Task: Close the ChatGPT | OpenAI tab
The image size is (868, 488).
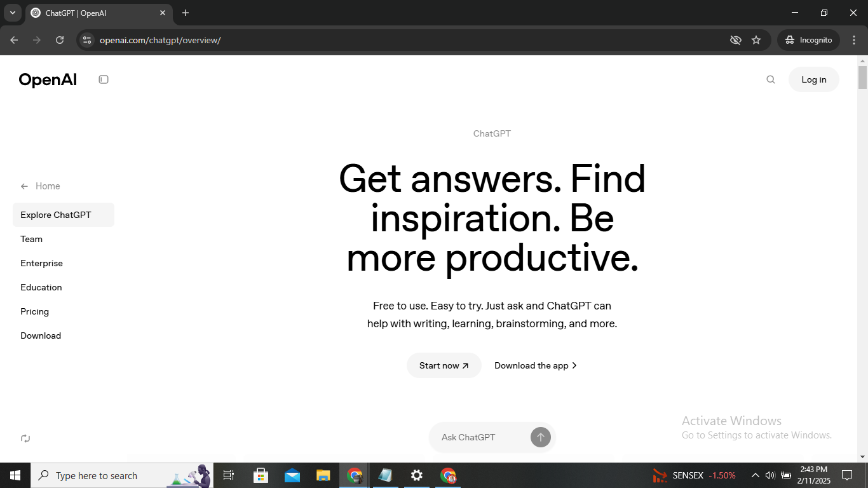Action: tap(163, 13)
